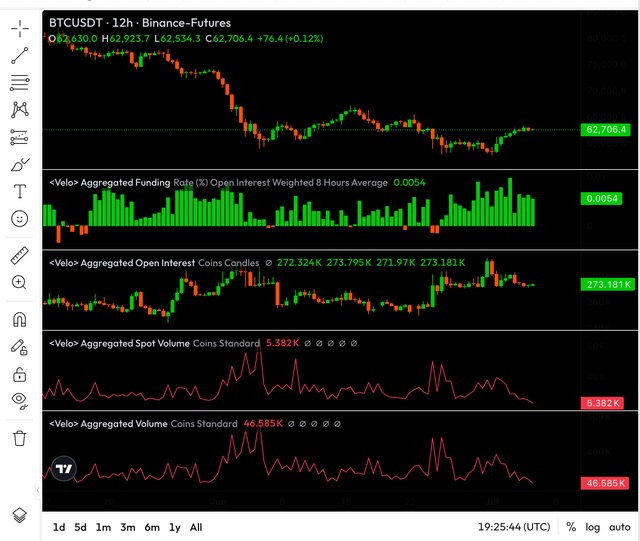Toggle magnet mode snapping

click(x=20, y=319)
